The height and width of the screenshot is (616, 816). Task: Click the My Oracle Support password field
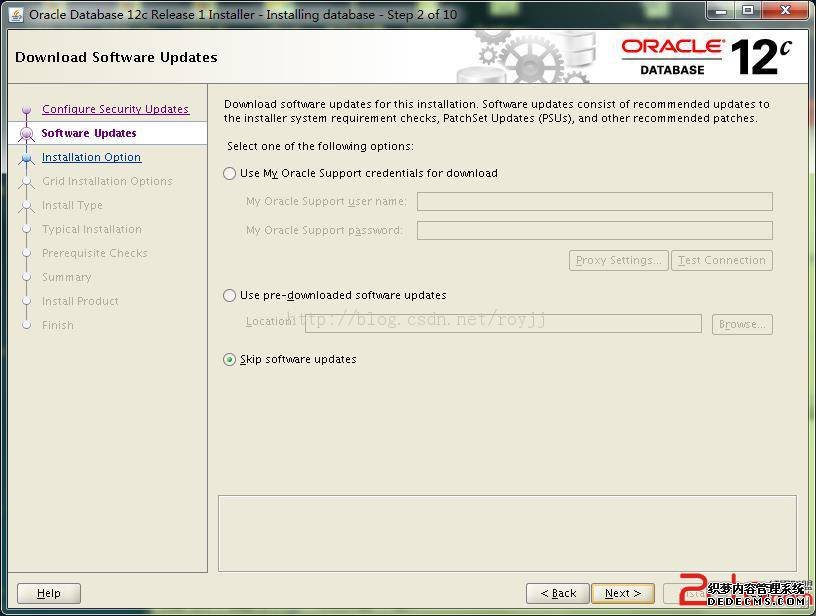coord(594,231)
